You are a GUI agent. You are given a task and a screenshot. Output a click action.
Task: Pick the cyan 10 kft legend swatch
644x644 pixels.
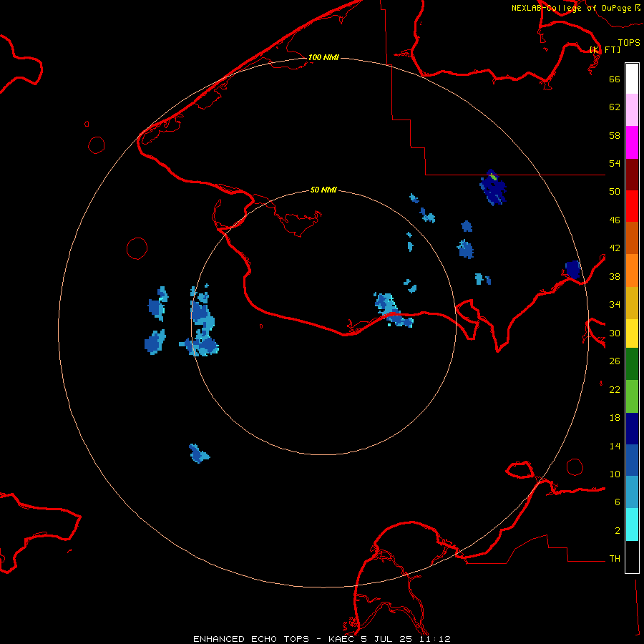point(632,525)
